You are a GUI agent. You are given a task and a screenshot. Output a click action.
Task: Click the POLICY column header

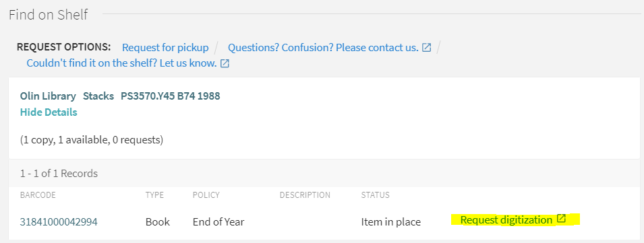click(x=206, y=195)
